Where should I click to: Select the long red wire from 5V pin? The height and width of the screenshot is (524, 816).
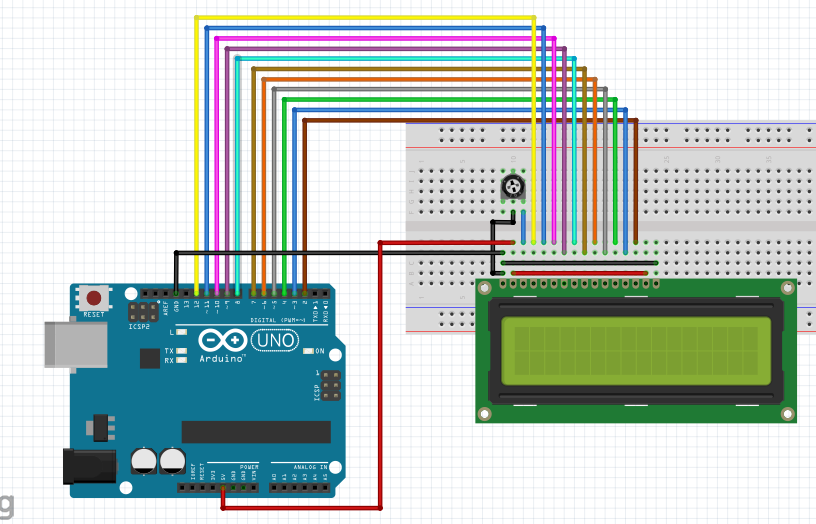click(380, 375)
